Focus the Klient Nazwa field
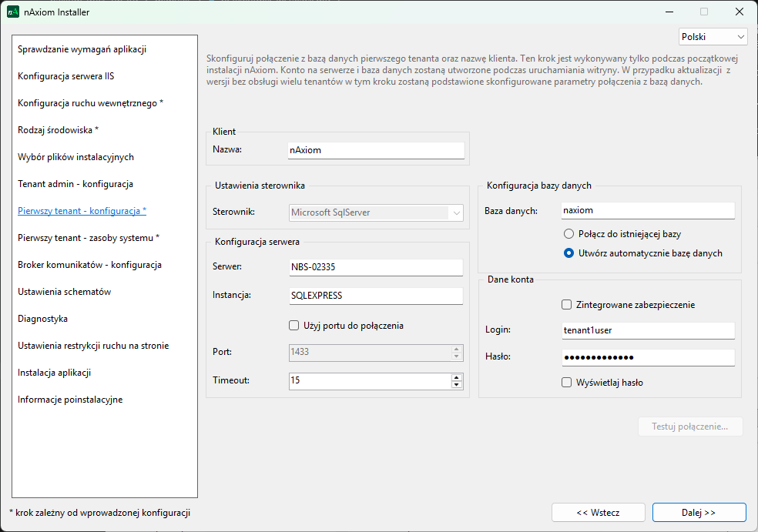 point(376,150)
